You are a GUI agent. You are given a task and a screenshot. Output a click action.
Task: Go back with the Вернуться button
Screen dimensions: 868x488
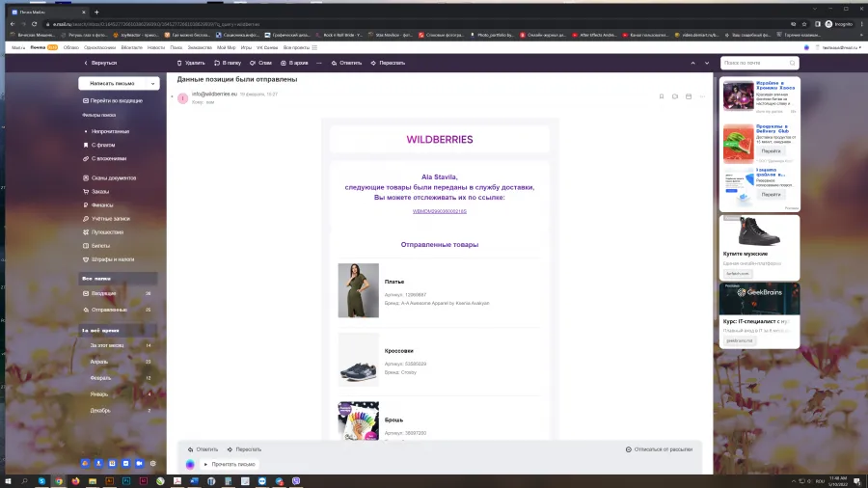click(100, 63)
